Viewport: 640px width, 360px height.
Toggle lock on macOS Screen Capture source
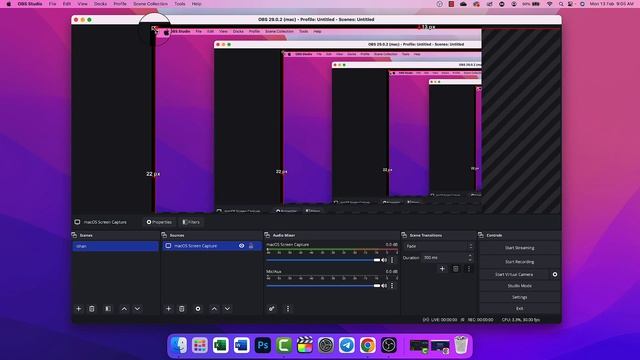coord(251,246)
